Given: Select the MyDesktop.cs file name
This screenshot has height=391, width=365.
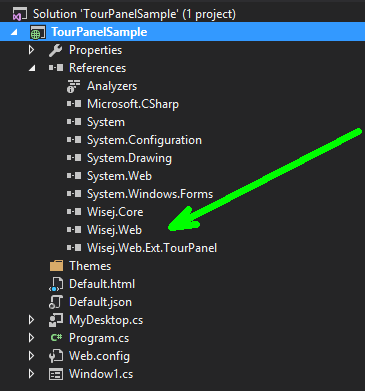Looking at the screenshot, I should click(106, 320).
